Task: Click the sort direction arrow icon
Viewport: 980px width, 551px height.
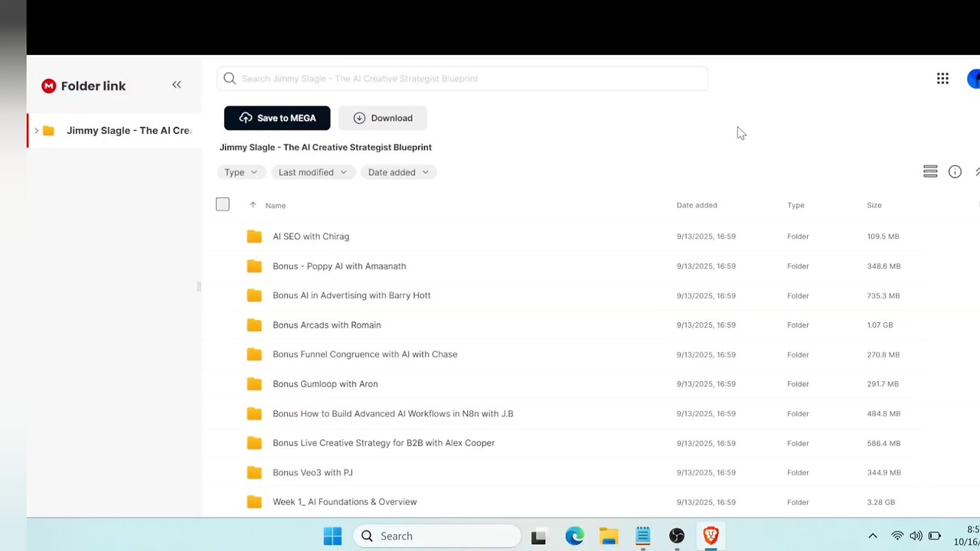Action: point(253,205)
